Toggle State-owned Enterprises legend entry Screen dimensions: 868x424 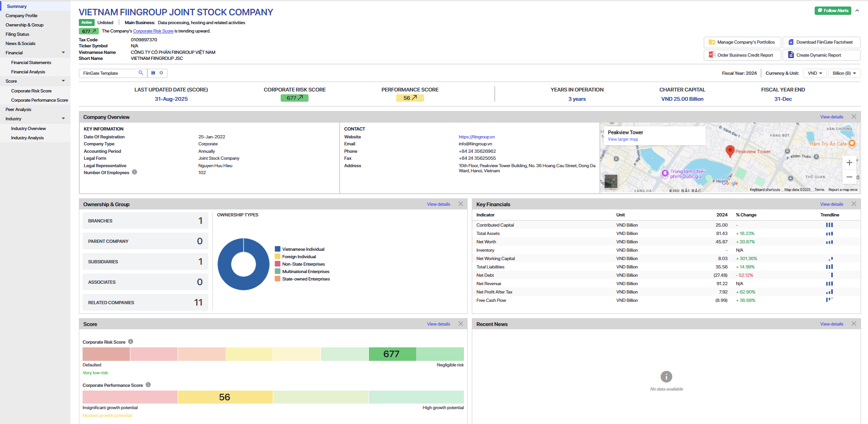pyautogui.click(x=306, y=279)
